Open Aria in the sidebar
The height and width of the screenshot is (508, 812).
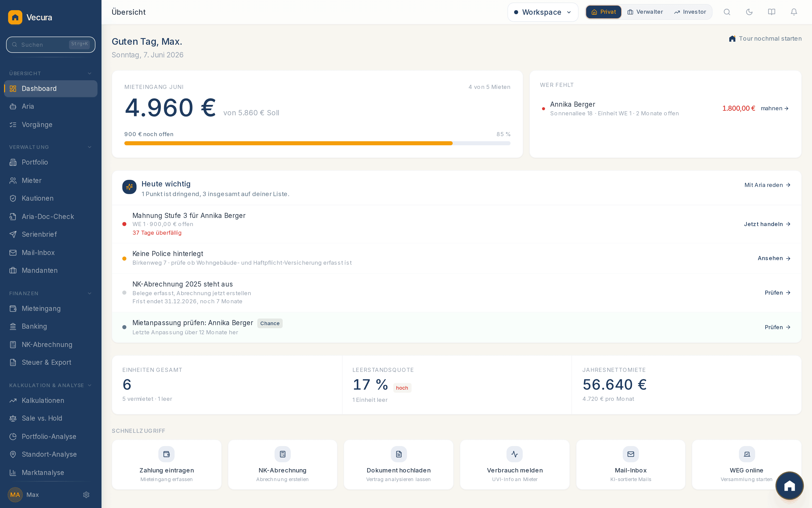51,106
